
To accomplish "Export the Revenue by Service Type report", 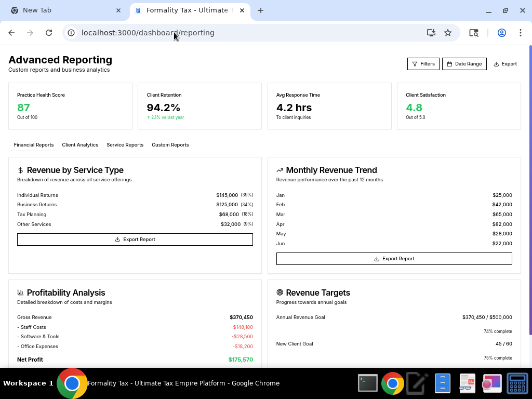I will pos(135,240).
